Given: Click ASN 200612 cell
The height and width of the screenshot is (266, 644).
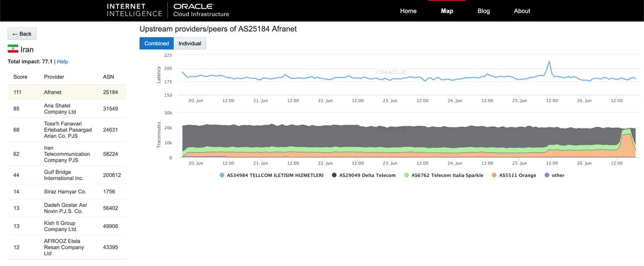Looking at the screenshot, I should (112, 175).
